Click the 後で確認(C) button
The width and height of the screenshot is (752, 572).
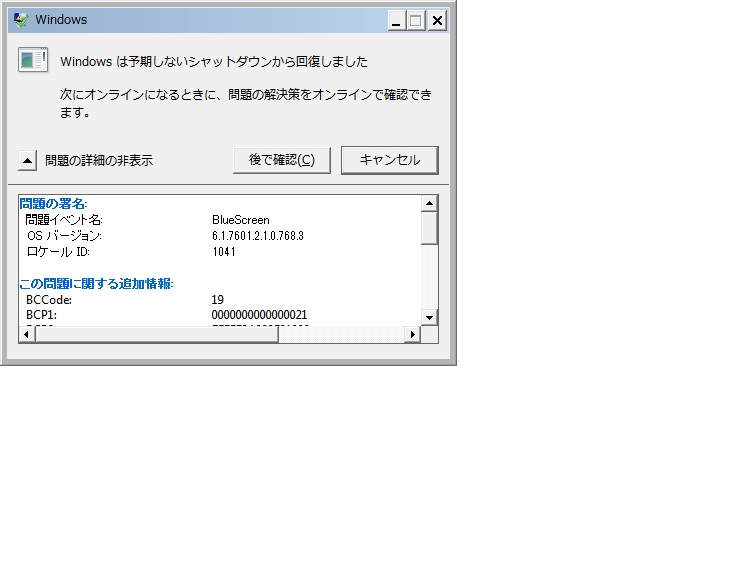tap(282, 160)
